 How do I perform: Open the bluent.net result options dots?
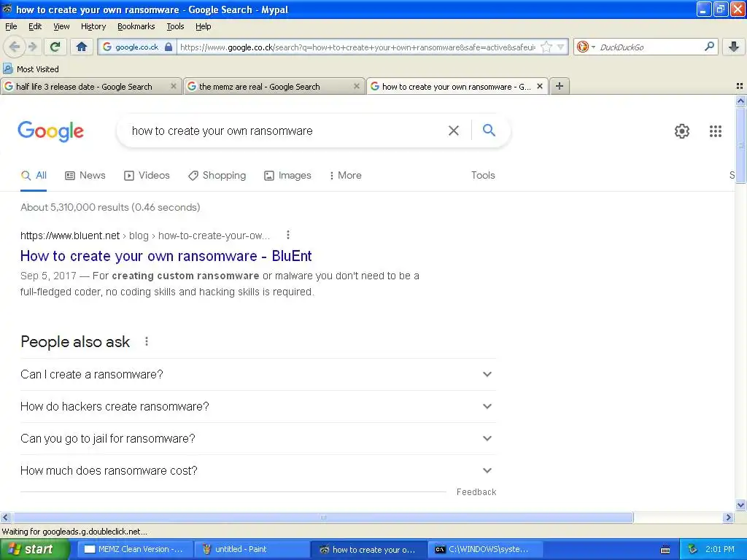[287, 235]
